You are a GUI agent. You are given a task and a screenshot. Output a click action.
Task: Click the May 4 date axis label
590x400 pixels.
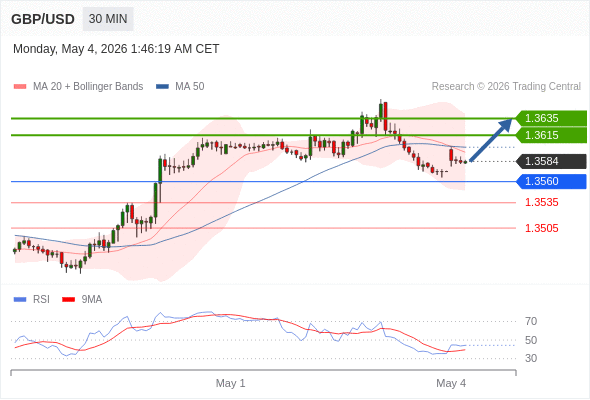pos(451,383)
